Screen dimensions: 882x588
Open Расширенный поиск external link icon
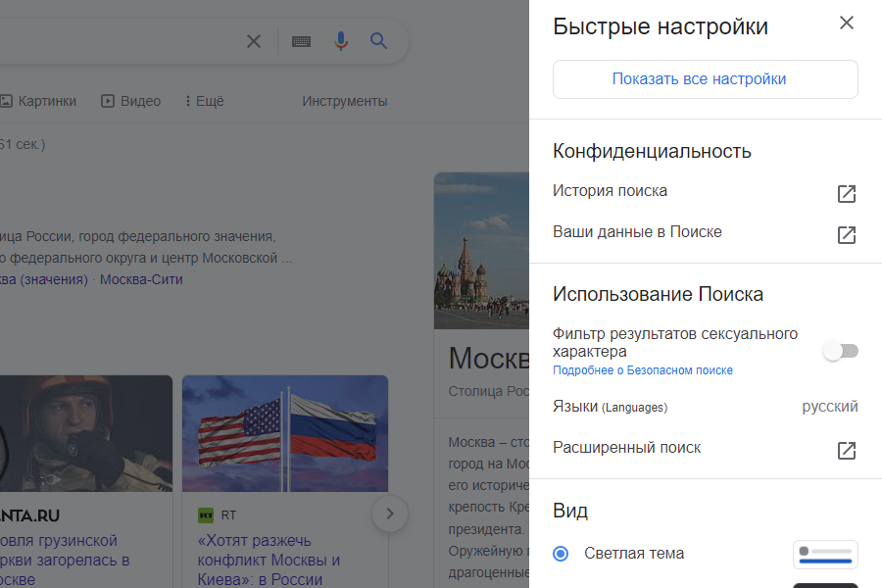click(847, 451)
